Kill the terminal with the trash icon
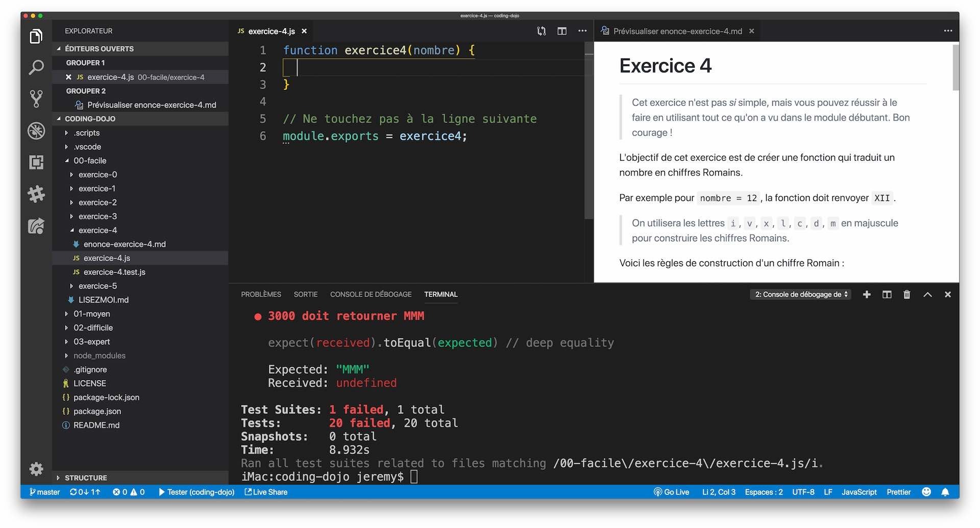 (x=907, y=294)
